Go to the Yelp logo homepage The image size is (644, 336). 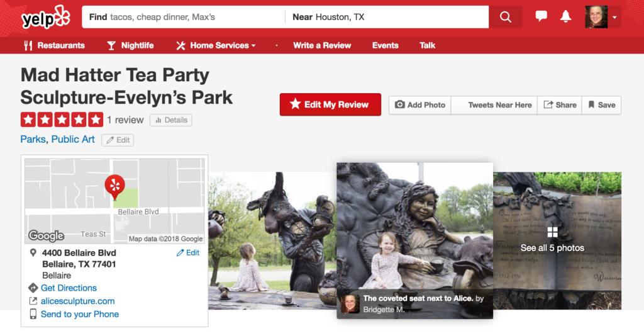[x=46, y=17]
